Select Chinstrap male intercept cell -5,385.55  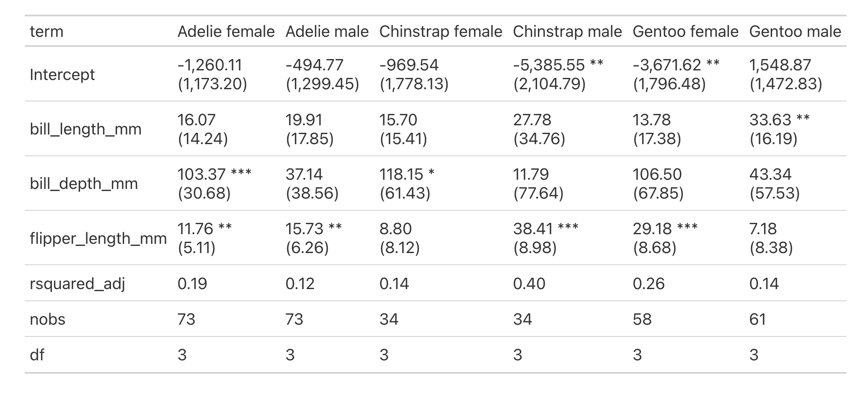click(549, 65)
